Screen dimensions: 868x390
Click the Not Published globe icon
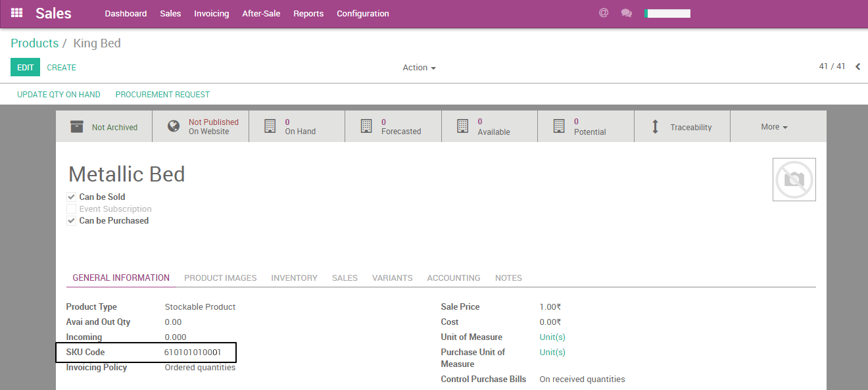coord(174,126)
